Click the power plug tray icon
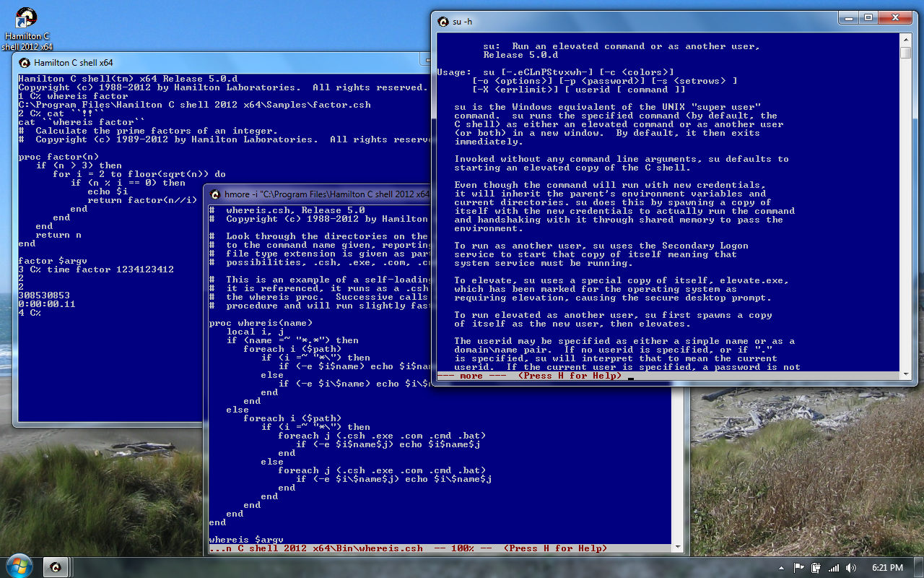 point(816,568)
